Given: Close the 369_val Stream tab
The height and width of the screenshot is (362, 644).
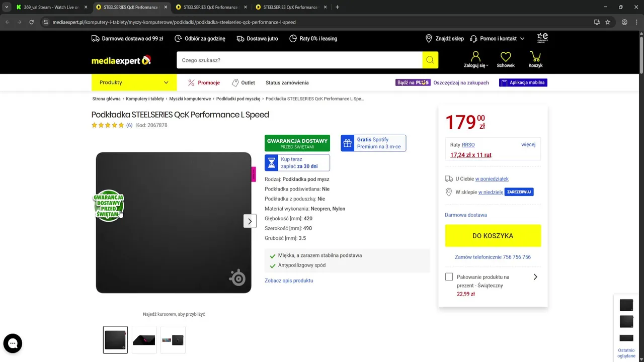Looking at the screenshot, I should tap(86, 8).
